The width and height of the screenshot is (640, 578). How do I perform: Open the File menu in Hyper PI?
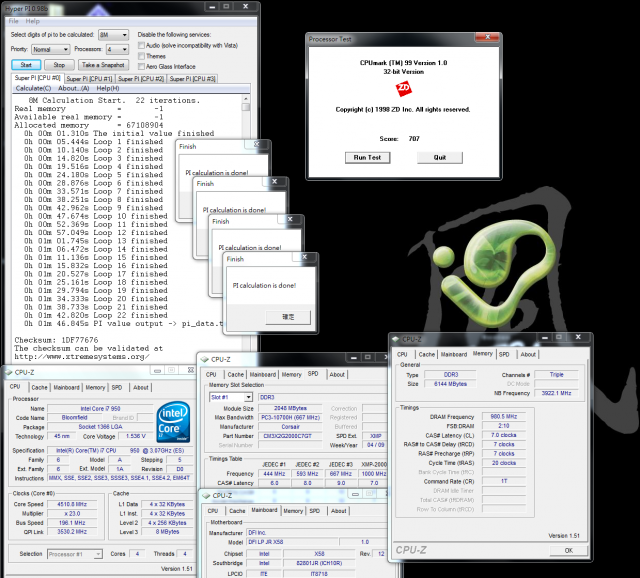13,21
